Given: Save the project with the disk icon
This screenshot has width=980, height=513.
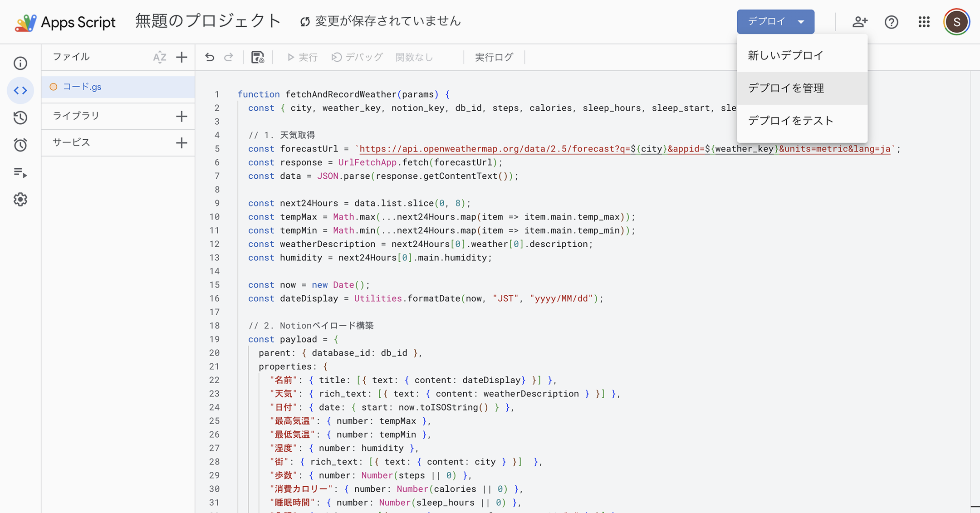Looking at the screenshot, I should (x=258, y=57).
